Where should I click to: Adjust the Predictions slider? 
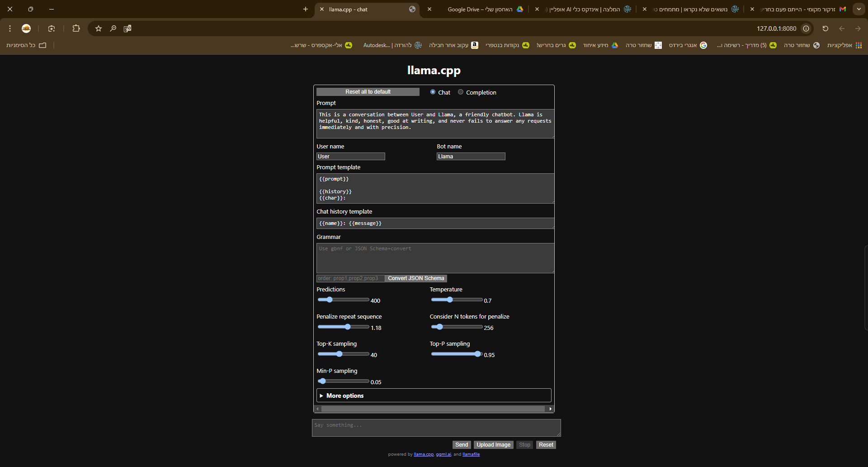[344, 300]
